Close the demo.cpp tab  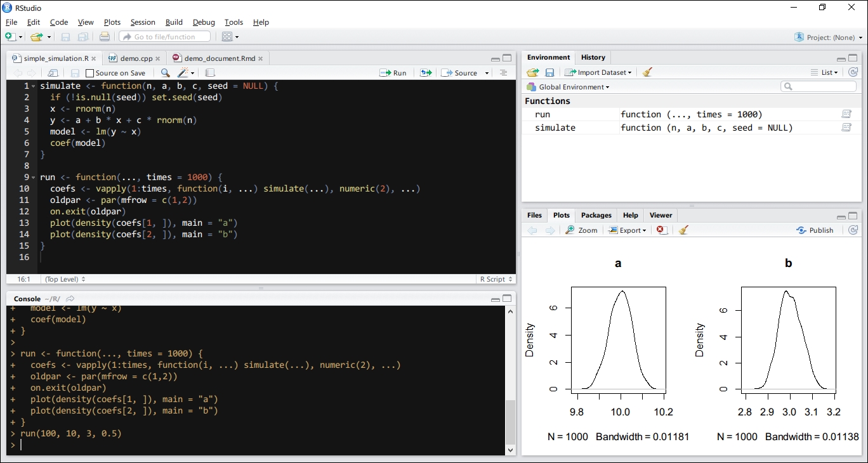coord(158,58)
